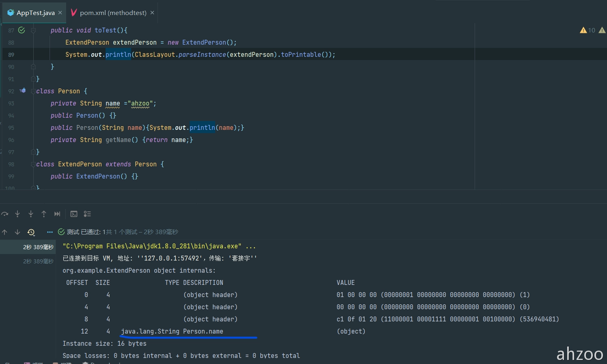
Task: Click the threads list layout icon
Action: pyautogui.click(x=87, y=214)
